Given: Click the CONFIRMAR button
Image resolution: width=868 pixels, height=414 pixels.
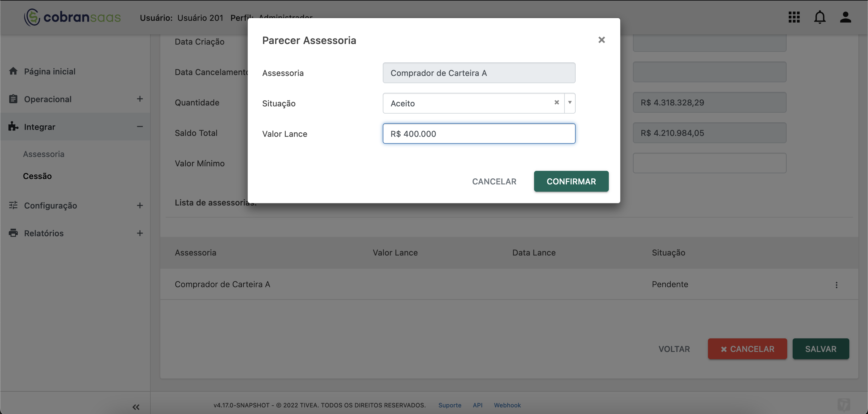Looking at the screenshot, I should click(x=571, y=181).
